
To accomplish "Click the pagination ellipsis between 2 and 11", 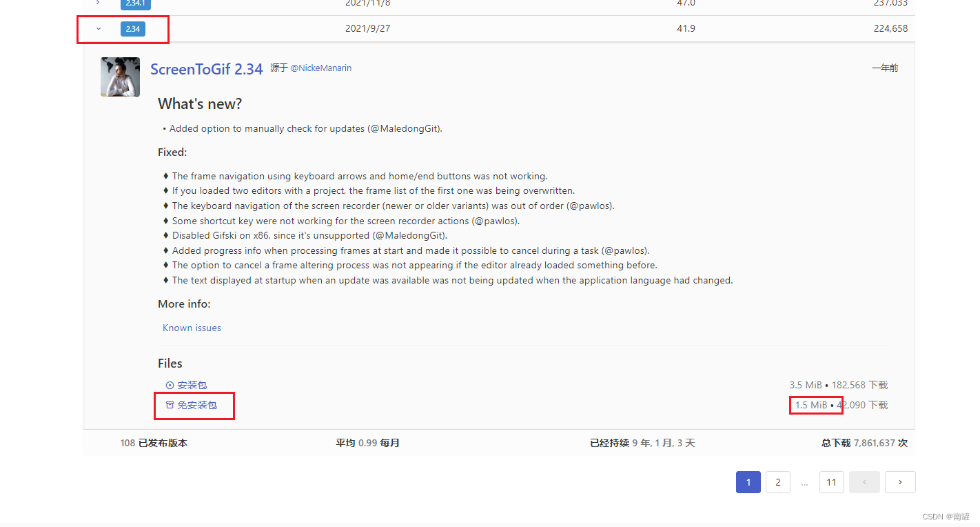I will (x=804, y=483).
